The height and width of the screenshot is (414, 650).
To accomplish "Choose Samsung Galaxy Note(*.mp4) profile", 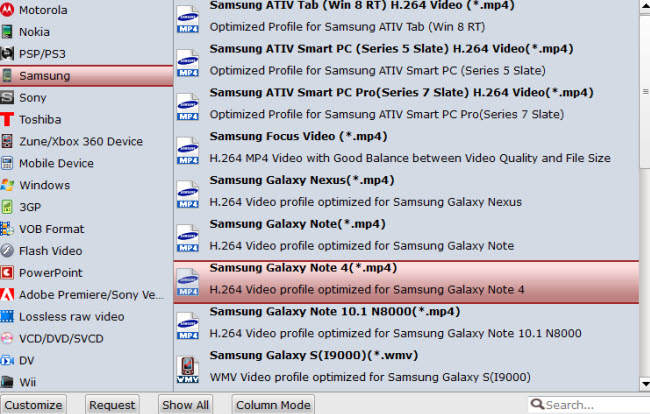I will tap(406, 235).
